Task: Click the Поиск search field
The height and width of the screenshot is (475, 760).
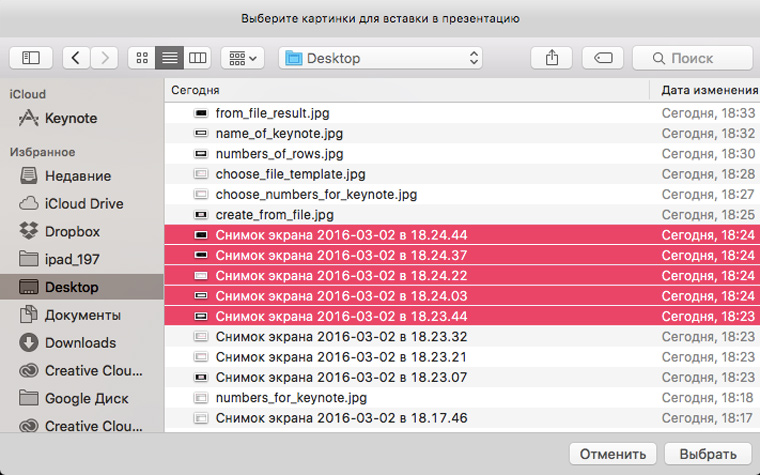Action: pos(690,58)
